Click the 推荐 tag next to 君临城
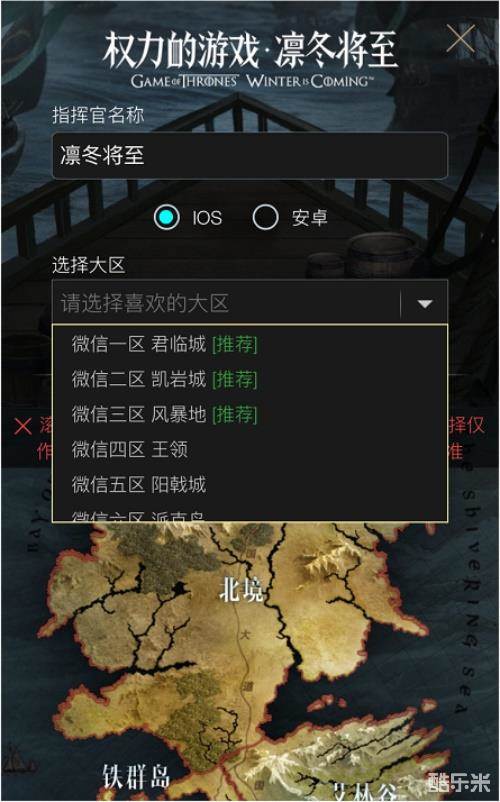This screenshot has width=500, height=802. pos(235,344)
